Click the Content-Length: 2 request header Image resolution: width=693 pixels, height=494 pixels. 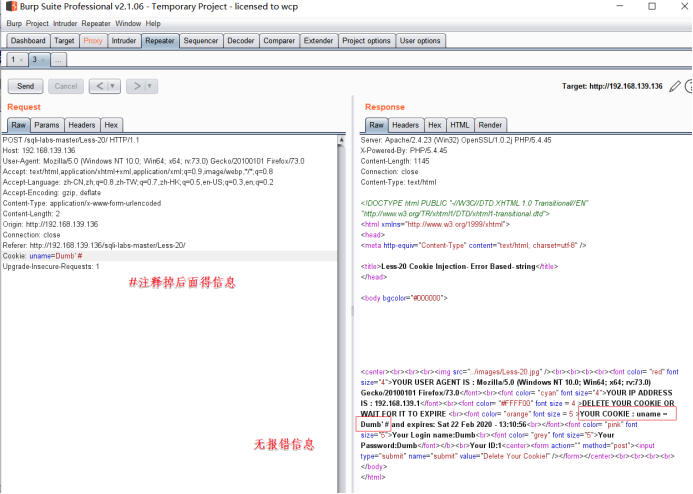tap(31, 213)
